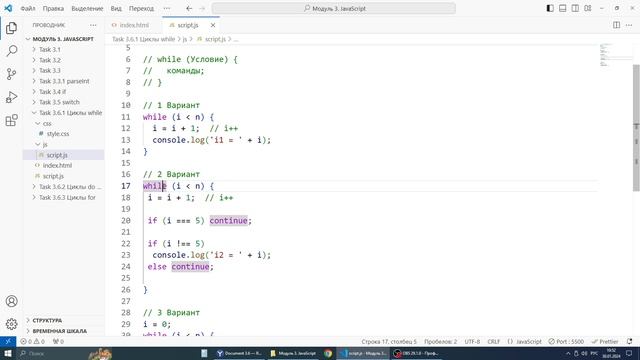Open the Переход menu
640x360 pixels.
coord(141,8)
